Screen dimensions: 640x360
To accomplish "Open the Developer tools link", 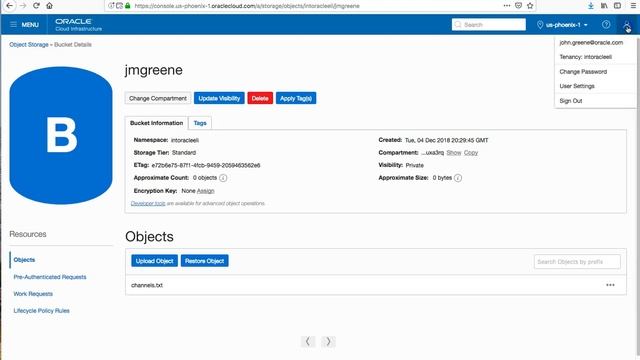I will click(x=148, y=203).
